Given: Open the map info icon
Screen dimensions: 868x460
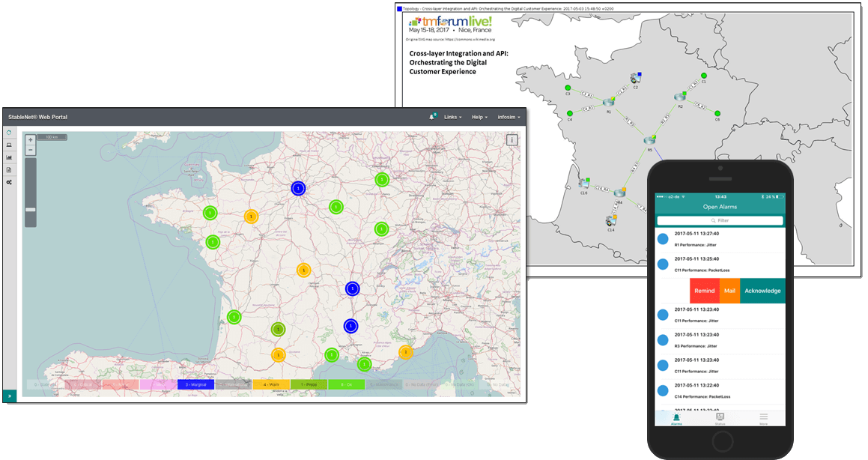Looking at the screenshot, I should pos(512,139).
